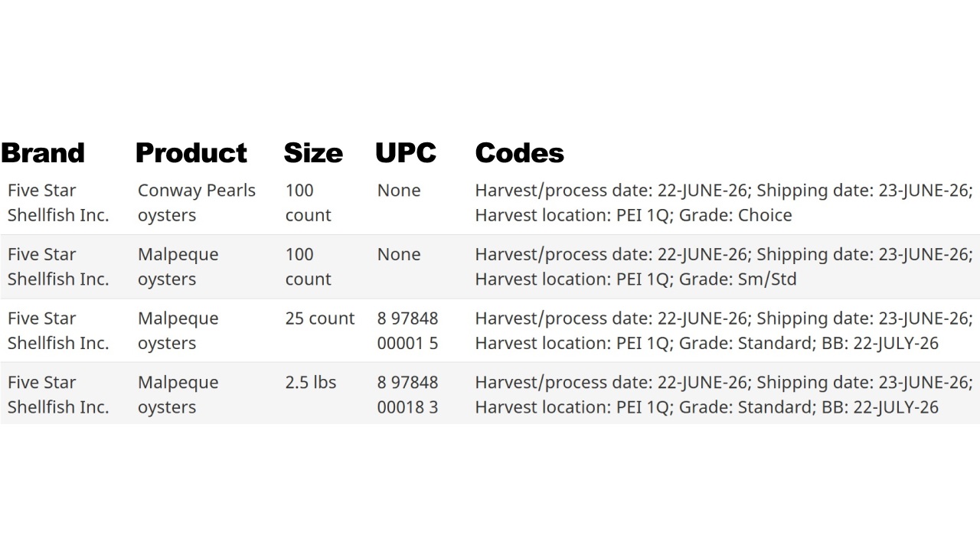
Task: Select the Conway Pearls oysters product cell
Action: [197, 203]
